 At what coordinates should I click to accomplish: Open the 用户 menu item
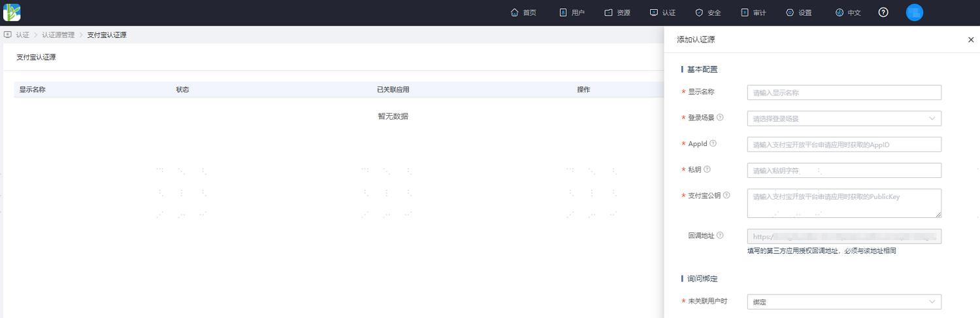(x=572, y=12)
